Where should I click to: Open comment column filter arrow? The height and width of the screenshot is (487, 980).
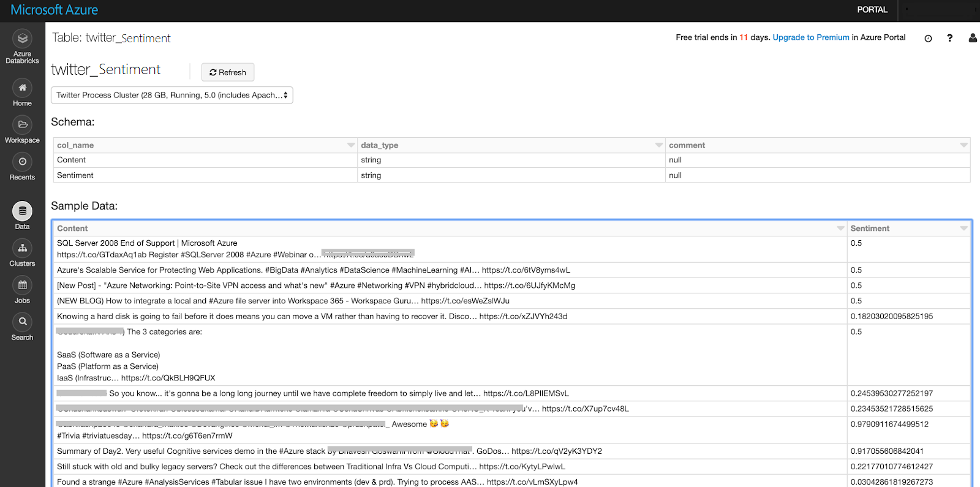coord(964,145)
